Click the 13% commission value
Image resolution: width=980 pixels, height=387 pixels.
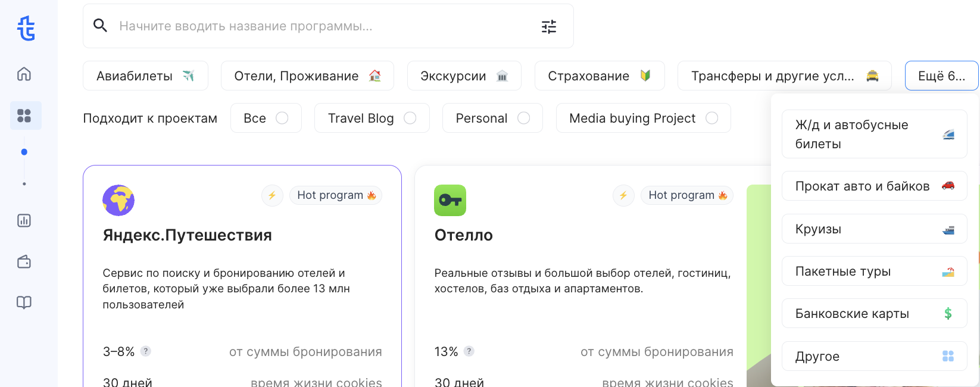tap(446, 351)
